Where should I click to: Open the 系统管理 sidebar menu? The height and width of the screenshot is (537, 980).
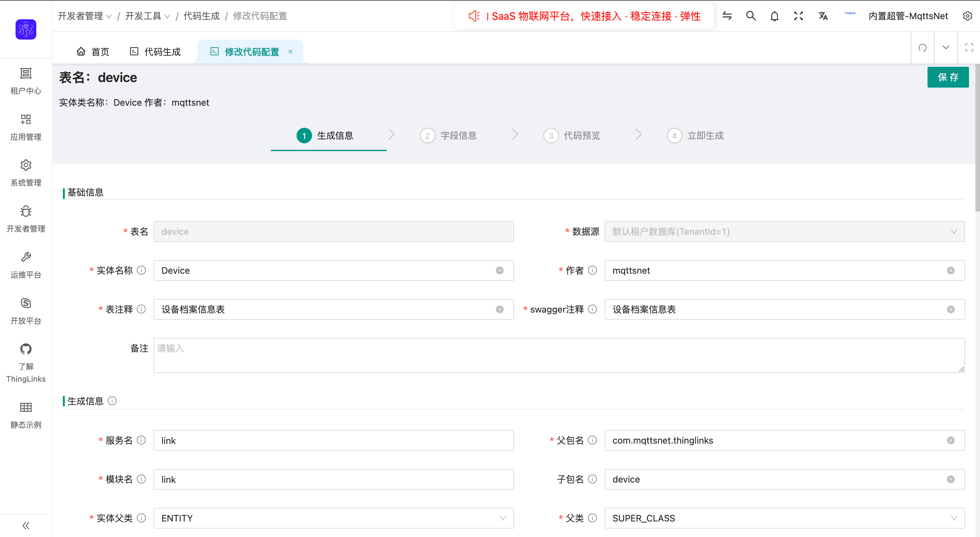26,173
